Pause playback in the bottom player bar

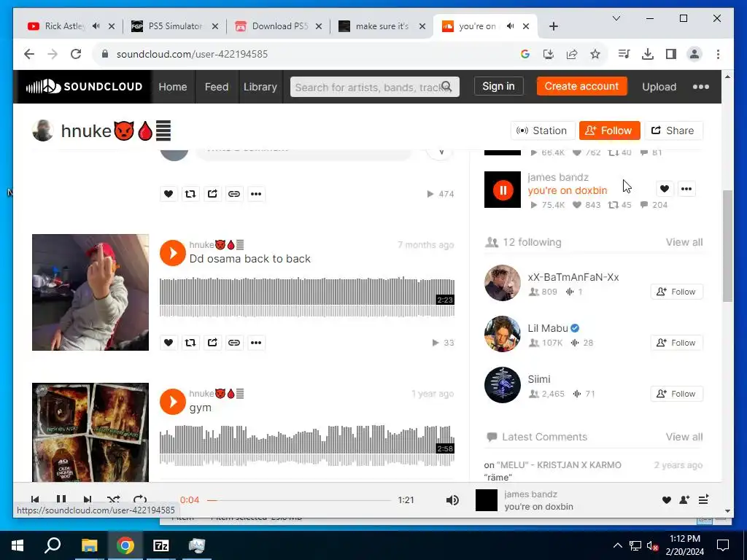click(61, 499)
